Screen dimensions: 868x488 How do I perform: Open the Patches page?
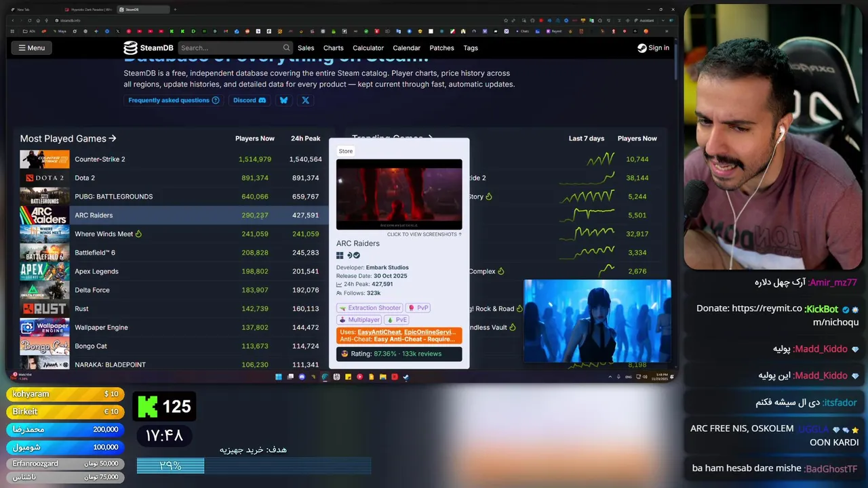[441, 47]
